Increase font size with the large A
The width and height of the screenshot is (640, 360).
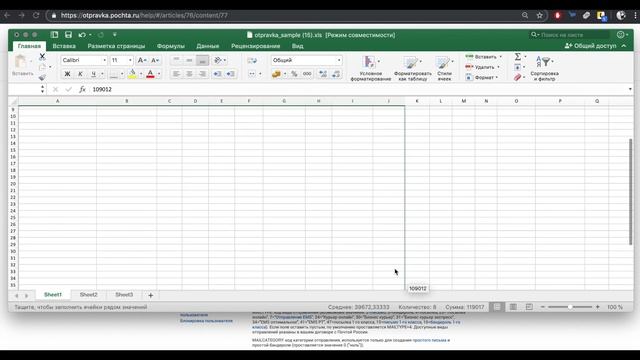click(x=141, y=60)
